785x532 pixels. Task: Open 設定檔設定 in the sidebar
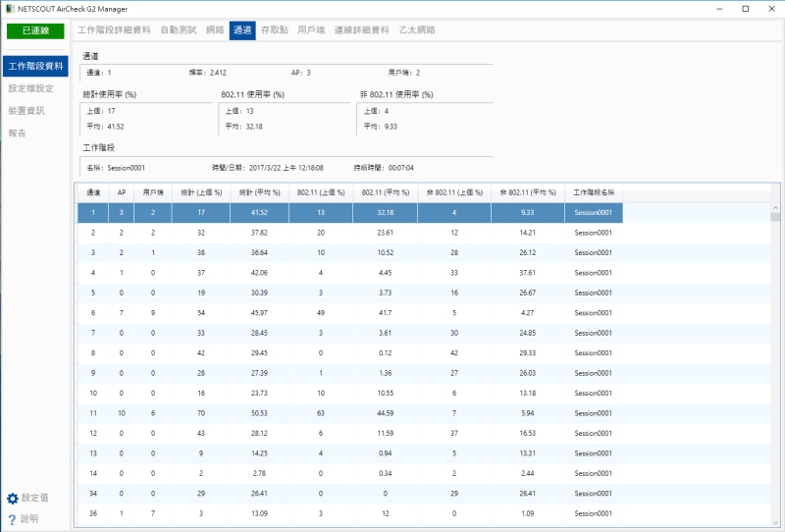click(30, 88)
